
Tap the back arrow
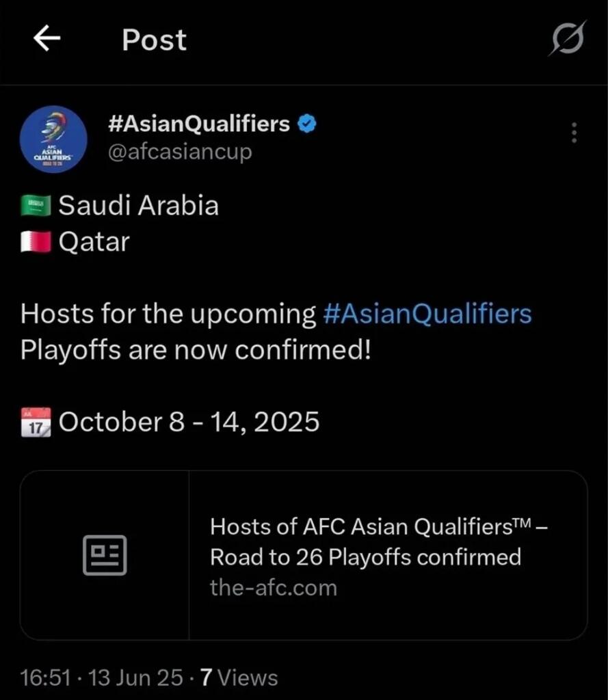click(x=47, y=39)
